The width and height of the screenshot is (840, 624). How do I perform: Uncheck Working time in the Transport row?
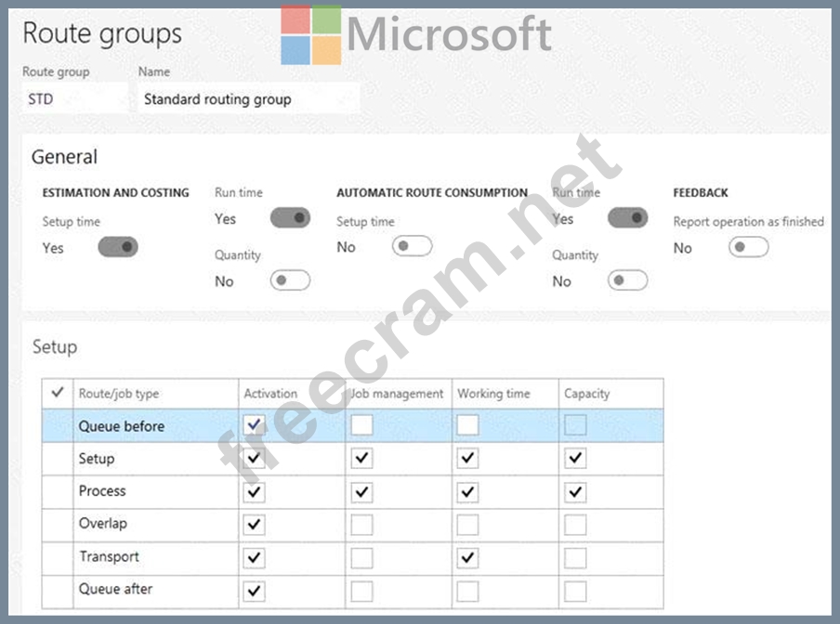(x=467, y=558)
